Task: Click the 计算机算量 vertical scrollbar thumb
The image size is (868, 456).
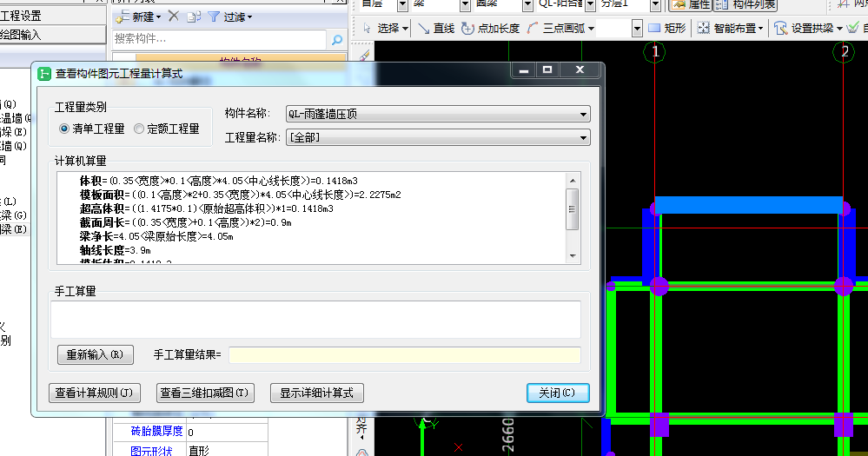Action: tap(573, 209)
